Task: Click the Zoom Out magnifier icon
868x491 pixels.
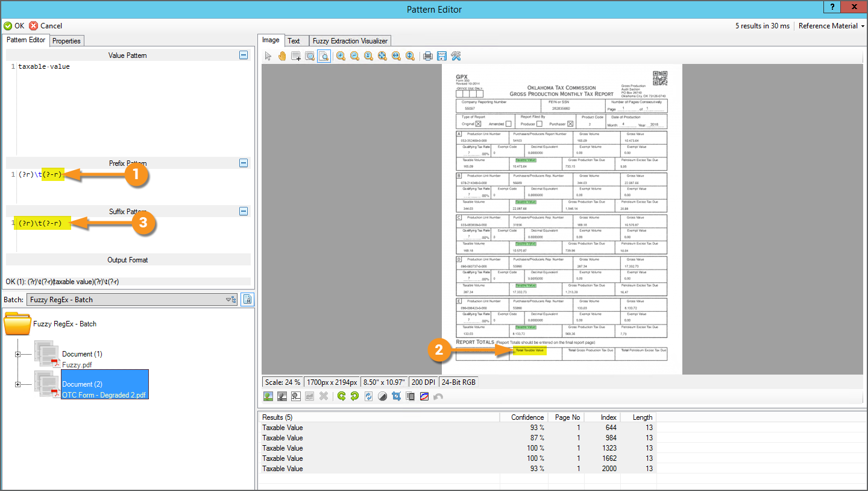Action: pos(354,56)
